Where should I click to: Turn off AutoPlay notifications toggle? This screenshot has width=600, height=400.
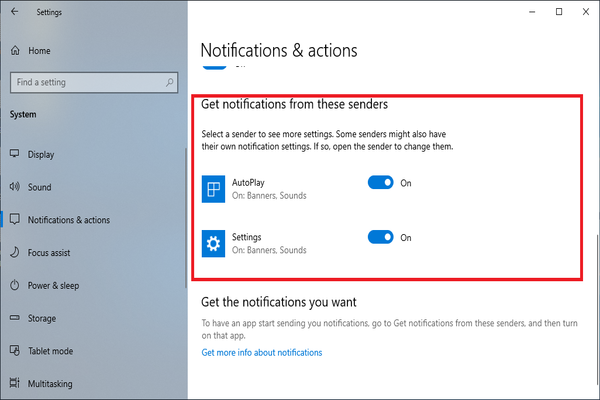click(x=380, y=183)
